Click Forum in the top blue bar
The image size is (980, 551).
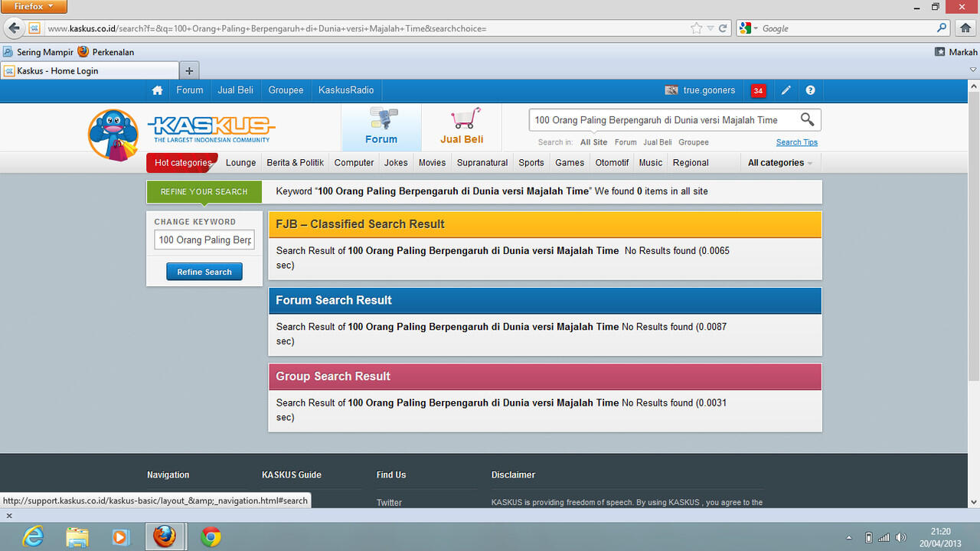pyautogui.click(x=190, y=90)
